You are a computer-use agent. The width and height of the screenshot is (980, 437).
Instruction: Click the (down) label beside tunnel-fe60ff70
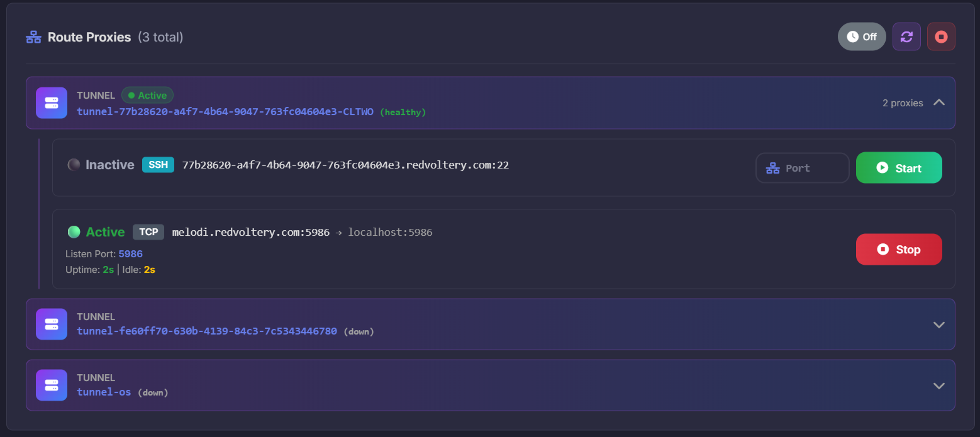click(359, 331)
